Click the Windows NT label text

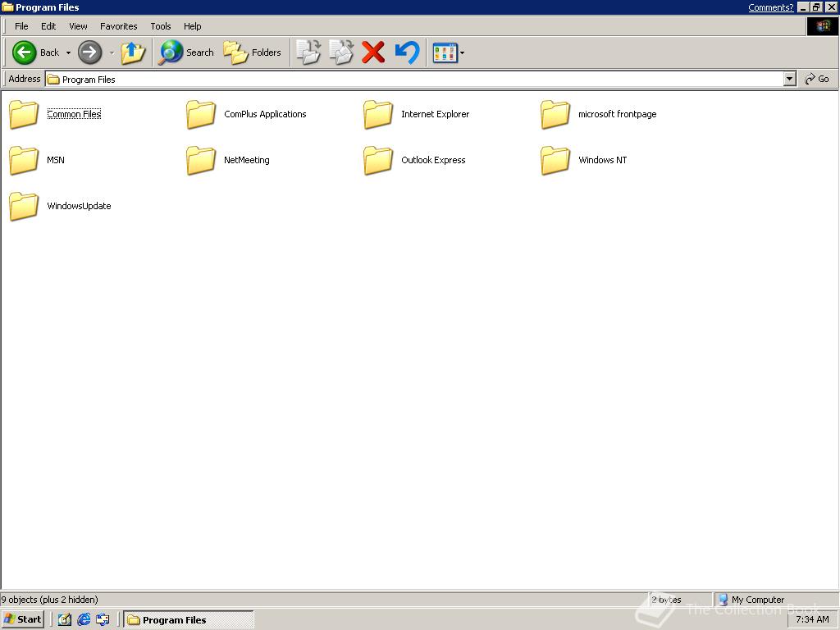(x=603, y=160)
